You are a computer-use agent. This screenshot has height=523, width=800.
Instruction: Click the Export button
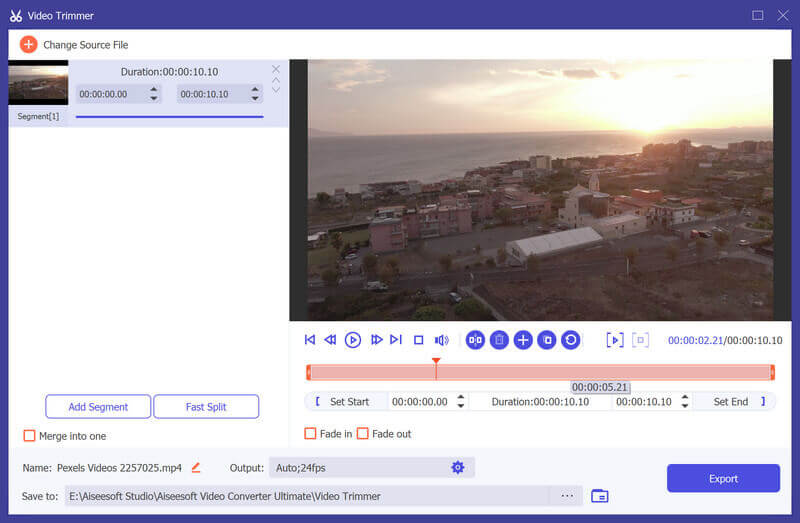[723, 478]
